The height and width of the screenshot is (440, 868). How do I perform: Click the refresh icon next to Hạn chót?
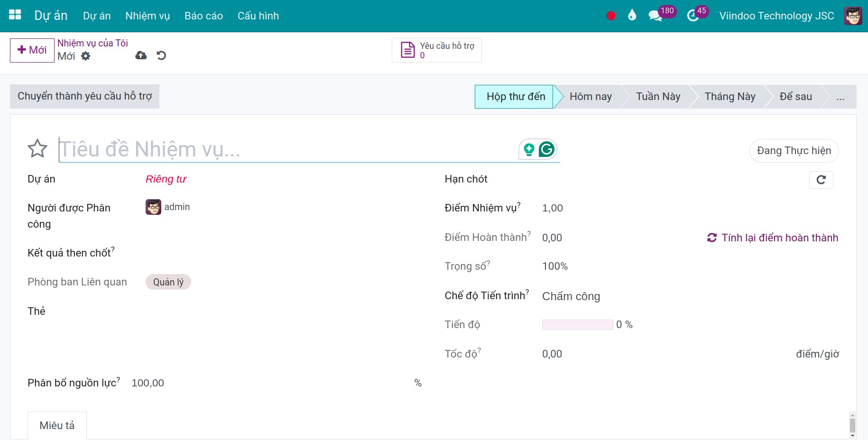(x=821, y=180)
